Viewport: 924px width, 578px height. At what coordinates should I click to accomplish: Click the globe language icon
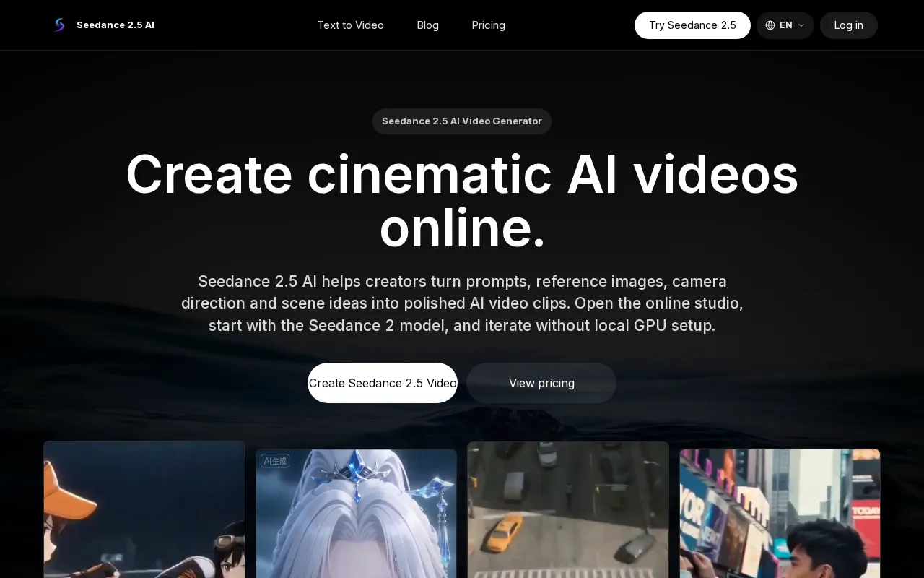770,25
